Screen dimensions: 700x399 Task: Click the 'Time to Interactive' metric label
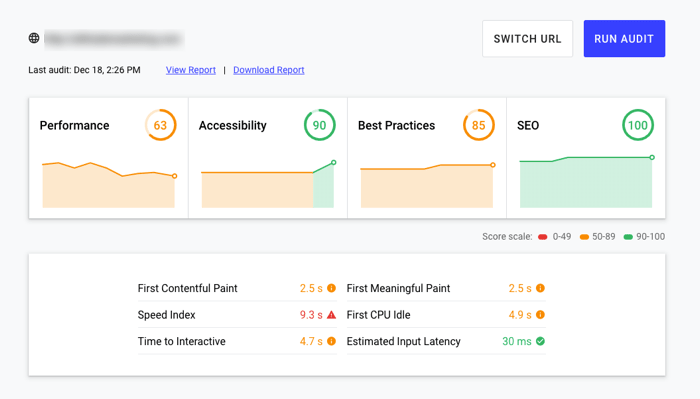pyautogui.click(x=182, y=341)
